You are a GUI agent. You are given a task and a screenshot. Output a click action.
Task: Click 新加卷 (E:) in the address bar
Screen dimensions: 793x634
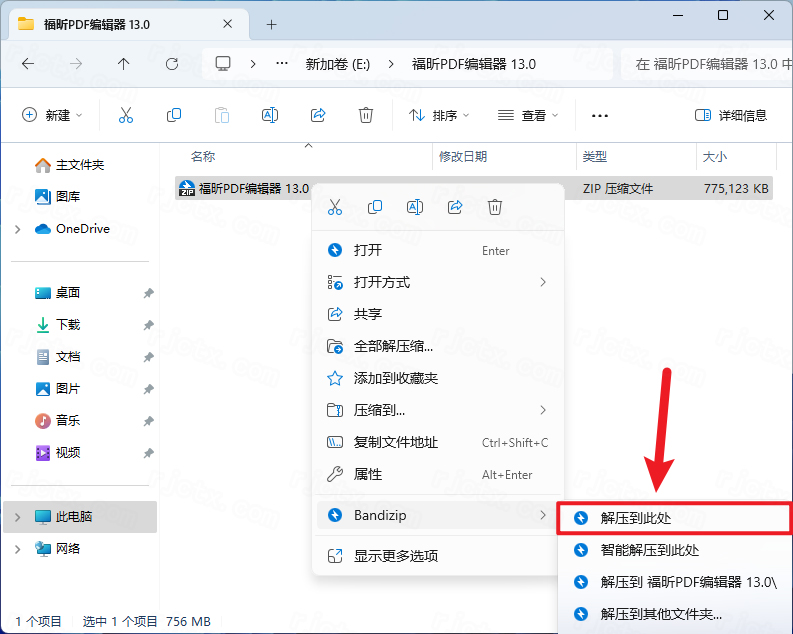[337, 64]
